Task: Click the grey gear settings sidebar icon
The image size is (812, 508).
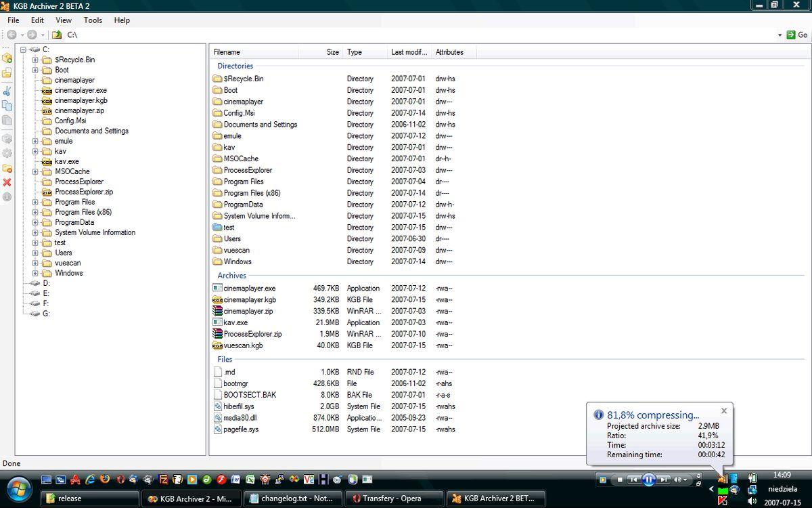Action: (7, 153)
